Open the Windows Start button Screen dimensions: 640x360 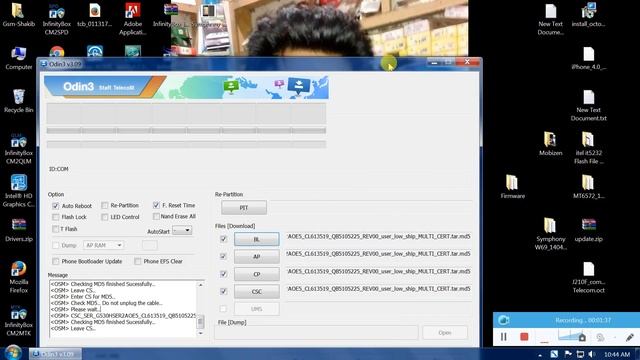click(x=13, y=353)
